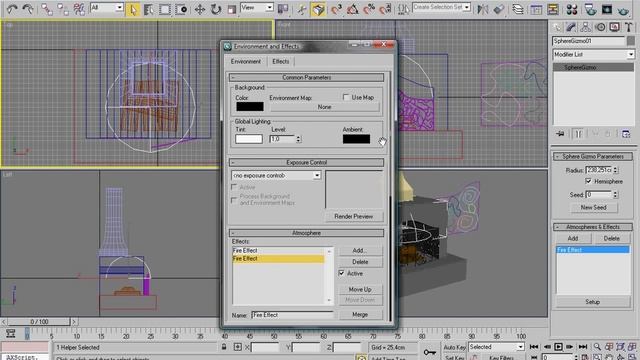Activate the Select Object arrow tool
Image resolution: width=640 pixels, height=360 pixels.
pyautogui.click(x=133, y=9)
